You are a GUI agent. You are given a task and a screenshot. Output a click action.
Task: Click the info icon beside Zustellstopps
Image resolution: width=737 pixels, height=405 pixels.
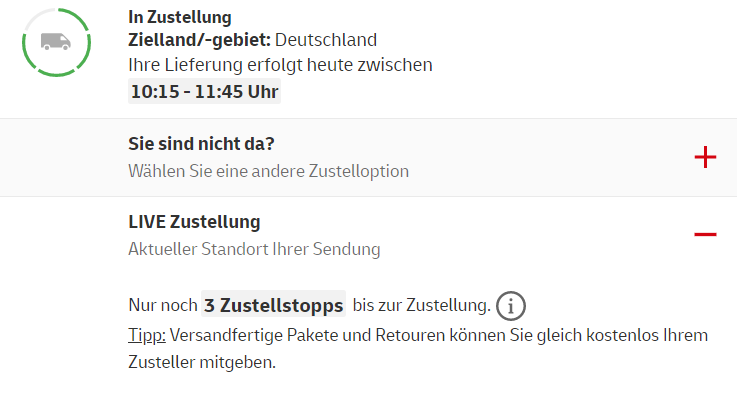click(510, 305)
